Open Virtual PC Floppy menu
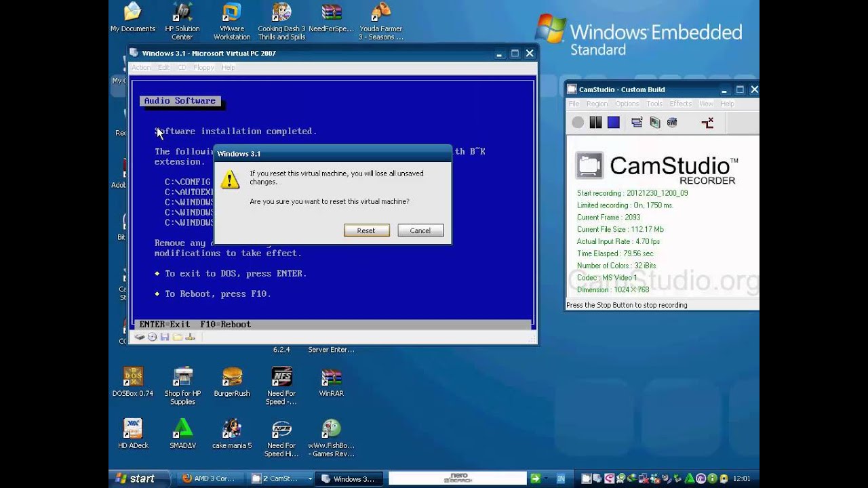Viewport: 868px width, 488px height. (204, 68)
